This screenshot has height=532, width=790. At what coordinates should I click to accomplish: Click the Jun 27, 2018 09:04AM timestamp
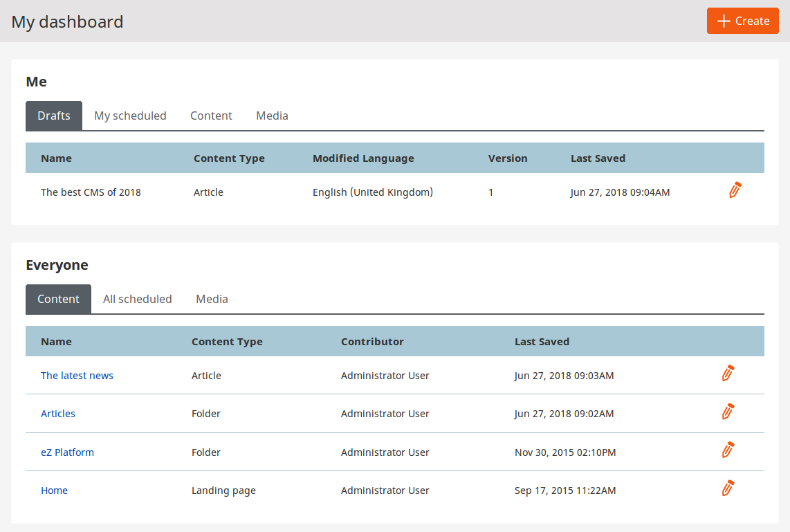621,192
